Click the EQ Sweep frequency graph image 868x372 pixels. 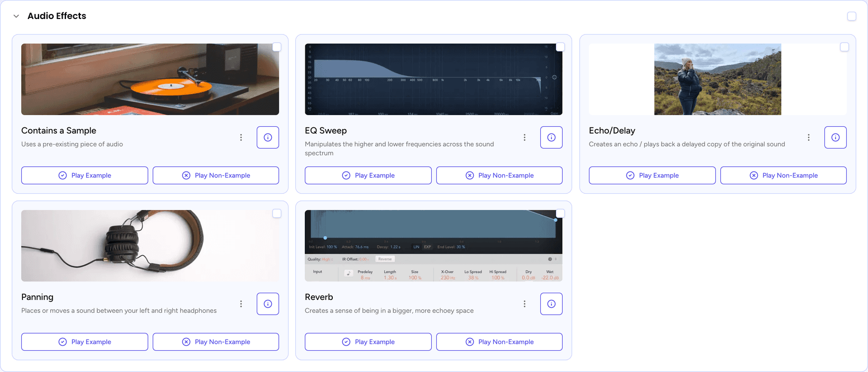[x=433, y=79]
